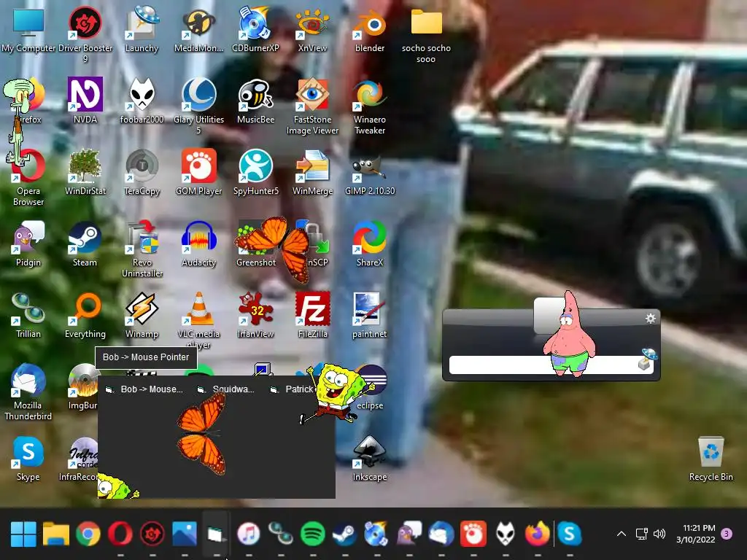747x560 pixels.
Task: Open Launchy options gear icon
Action: pos(650,318)
